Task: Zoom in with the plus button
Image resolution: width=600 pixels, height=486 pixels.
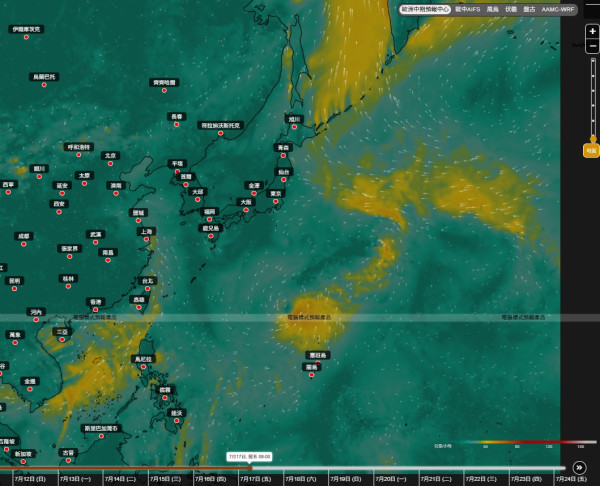Action: (x=592, y=31)
